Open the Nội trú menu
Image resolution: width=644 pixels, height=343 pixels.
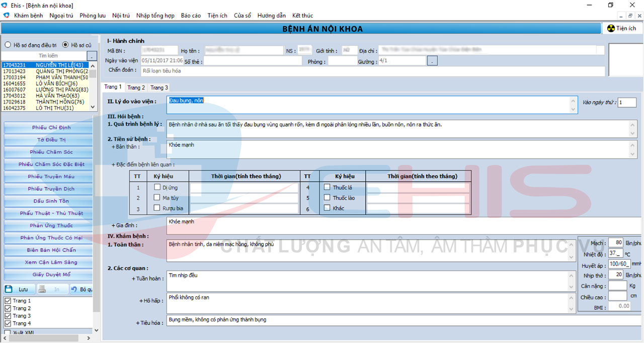coord(121,16)
